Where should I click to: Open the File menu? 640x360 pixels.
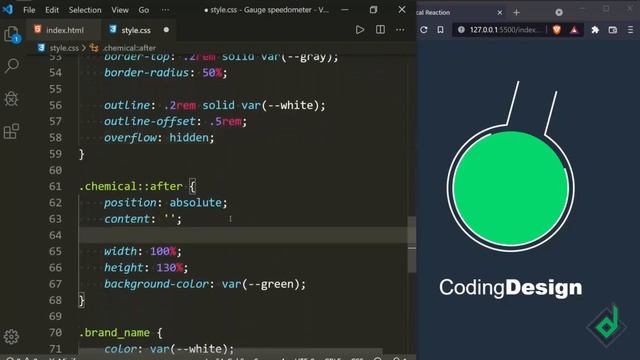[x=29, y=10]
